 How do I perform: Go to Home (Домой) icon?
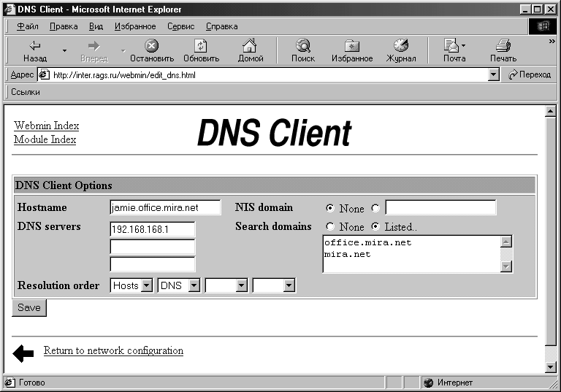click(250, 46)
